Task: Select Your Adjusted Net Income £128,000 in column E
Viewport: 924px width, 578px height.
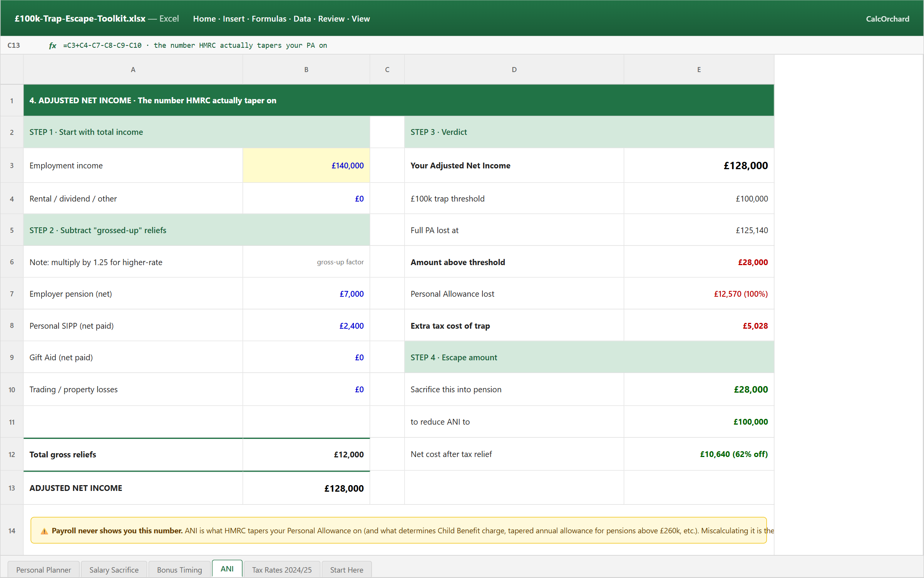Action: [699, 165]
